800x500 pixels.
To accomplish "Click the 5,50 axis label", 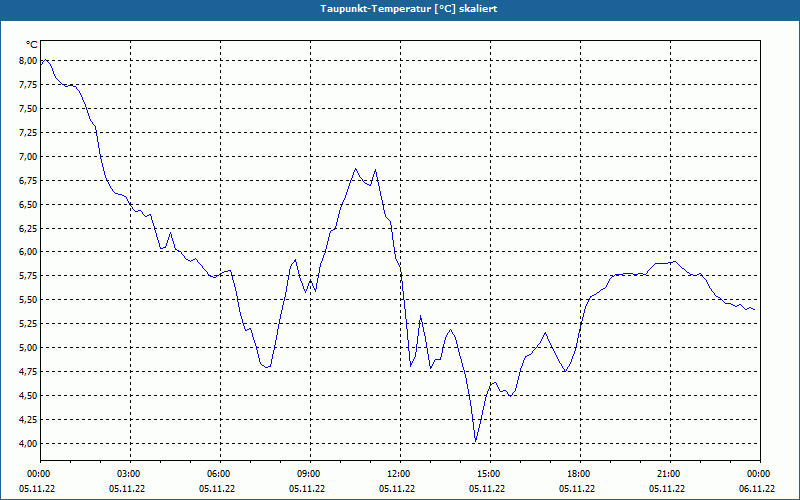I will tap(28, 300).
